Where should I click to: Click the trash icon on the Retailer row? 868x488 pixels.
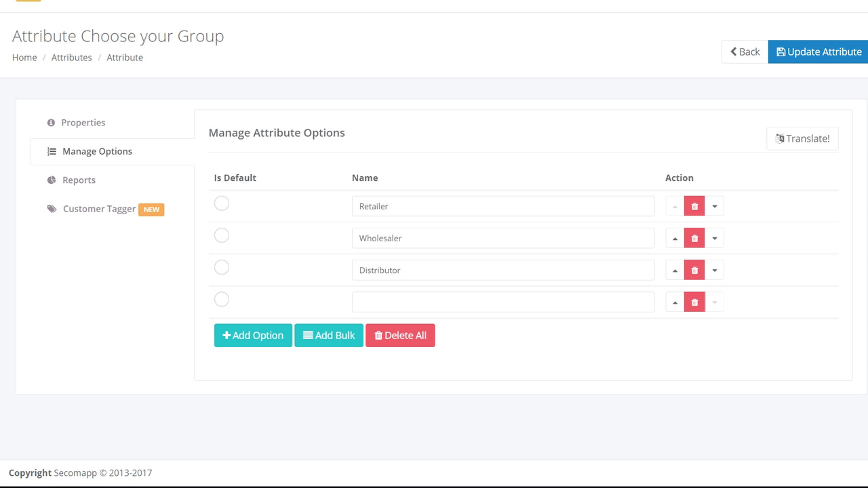pyautogui.click(x=694, y=205)
